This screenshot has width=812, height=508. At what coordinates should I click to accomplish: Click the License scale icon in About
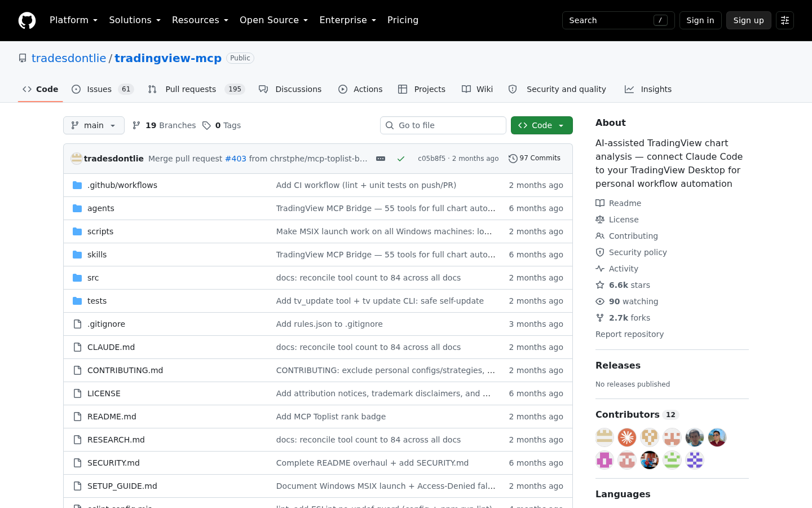pos(600,220)
